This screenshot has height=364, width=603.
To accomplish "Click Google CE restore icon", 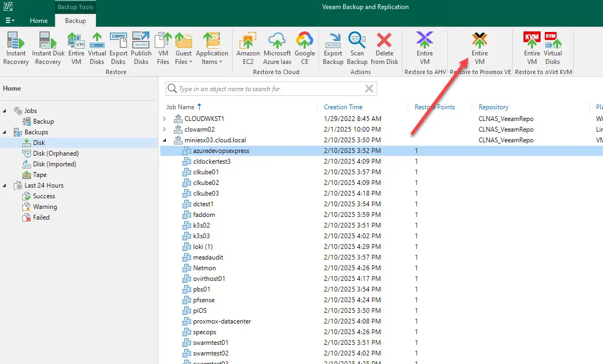I will [305, 48].
